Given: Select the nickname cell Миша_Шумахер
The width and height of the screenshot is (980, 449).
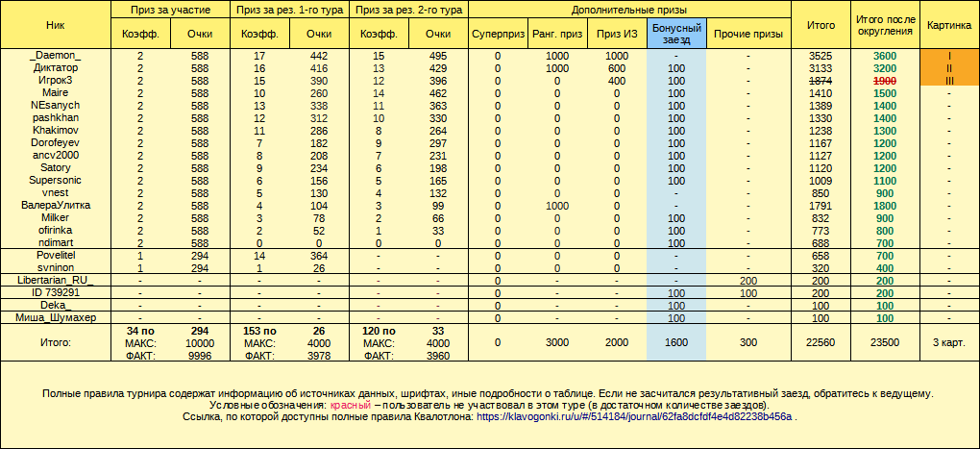Looking at the screenshot, I should point(55,317).
